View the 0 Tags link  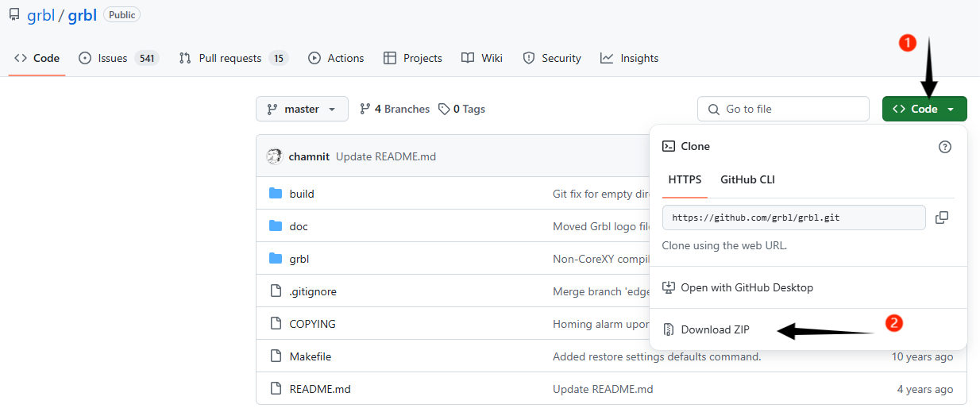(461, 109)
